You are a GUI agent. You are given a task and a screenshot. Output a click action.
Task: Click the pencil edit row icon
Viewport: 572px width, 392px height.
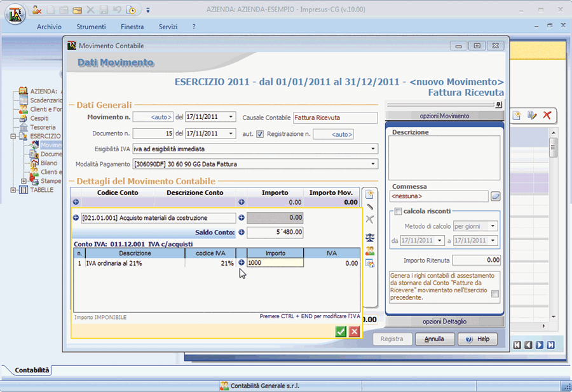point(369,206)
